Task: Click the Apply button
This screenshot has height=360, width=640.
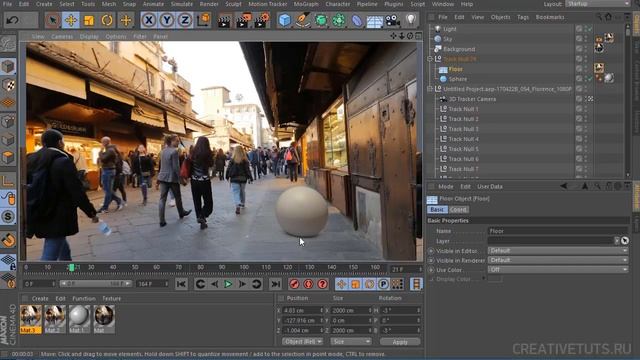Action: click(x=400, y=342)
